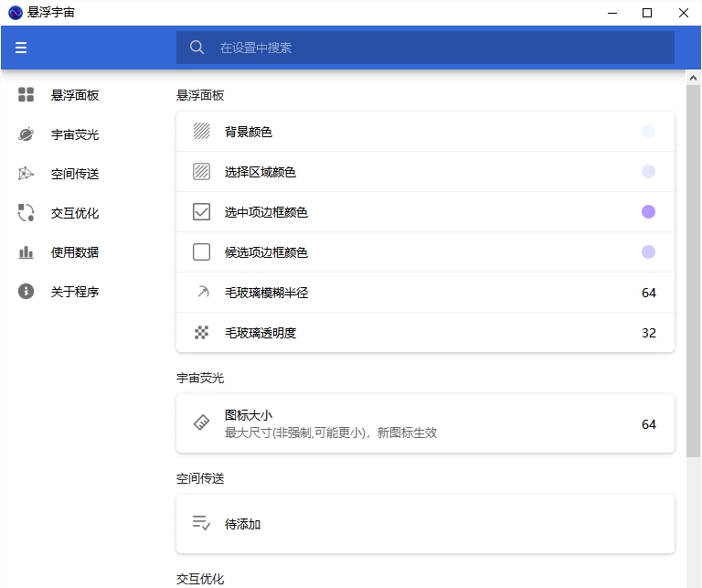
Task: Switch to 使用数据 section label
Action: pos(75,252)
